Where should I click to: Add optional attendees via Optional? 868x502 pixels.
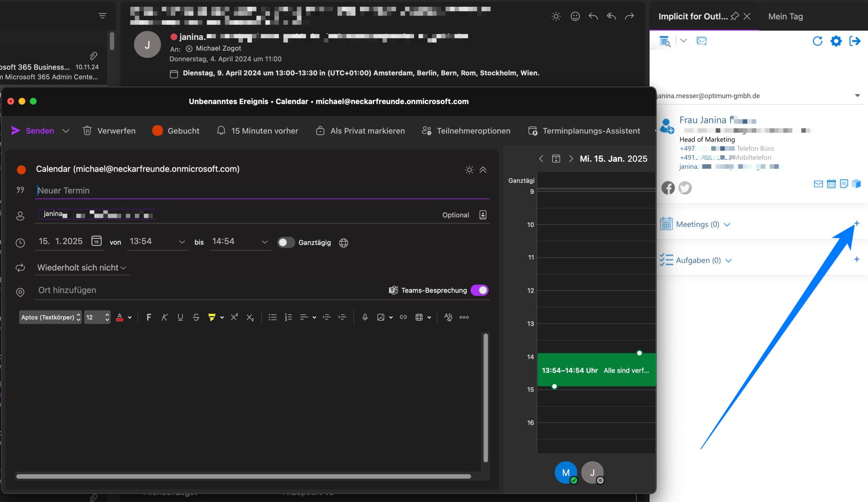(455, 215)
